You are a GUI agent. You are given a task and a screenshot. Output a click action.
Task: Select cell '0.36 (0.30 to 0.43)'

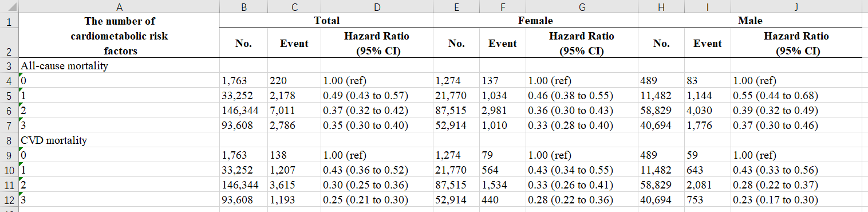coord(582,110)
